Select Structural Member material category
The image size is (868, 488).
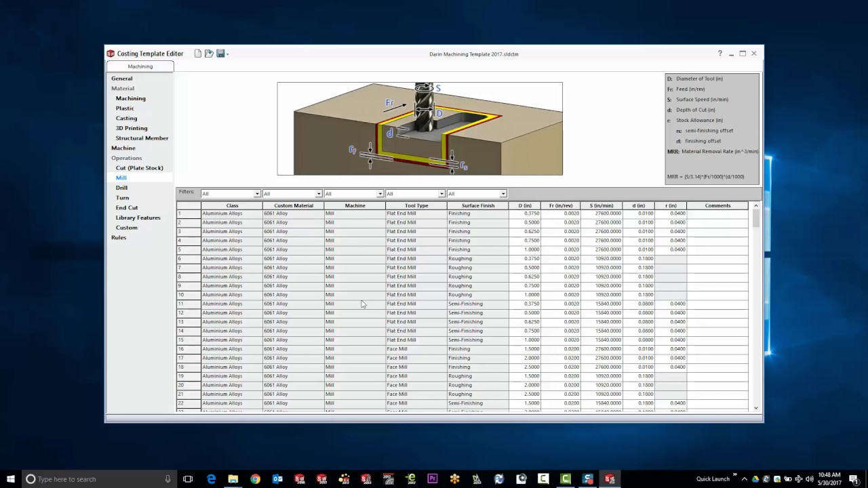click(x=142, y=138)
